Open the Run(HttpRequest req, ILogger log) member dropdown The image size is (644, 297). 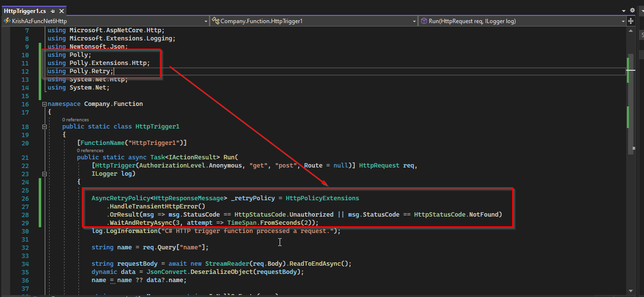(x=522, y=21)
